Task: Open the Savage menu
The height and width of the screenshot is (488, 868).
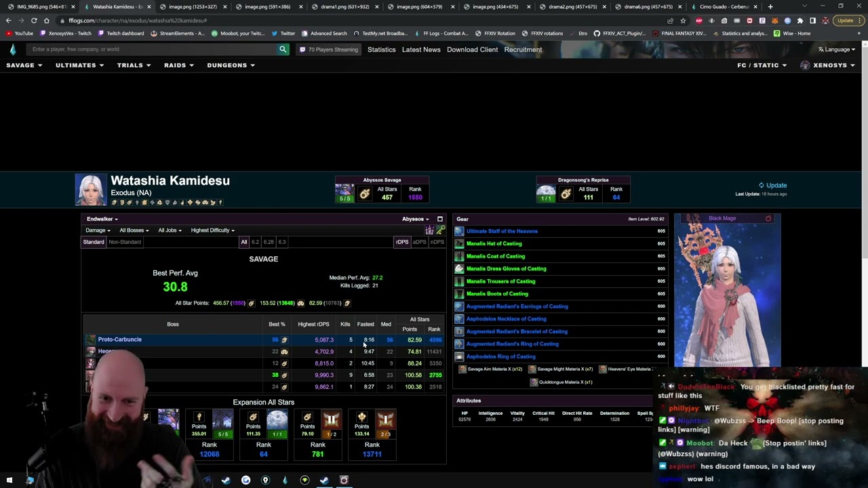Action: pyautogui.click(x=24, y=65)
